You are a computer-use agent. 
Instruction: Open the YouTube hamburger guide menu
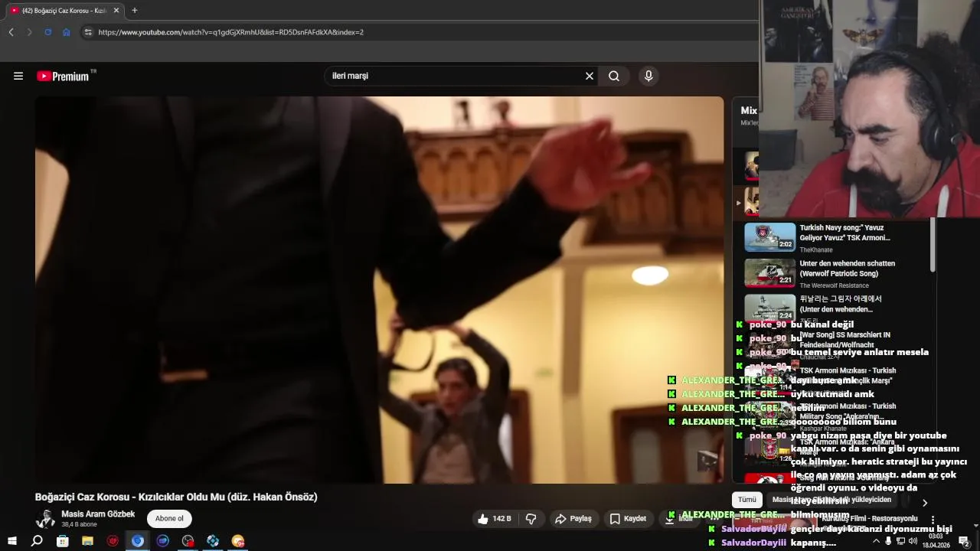coord(18,76)
